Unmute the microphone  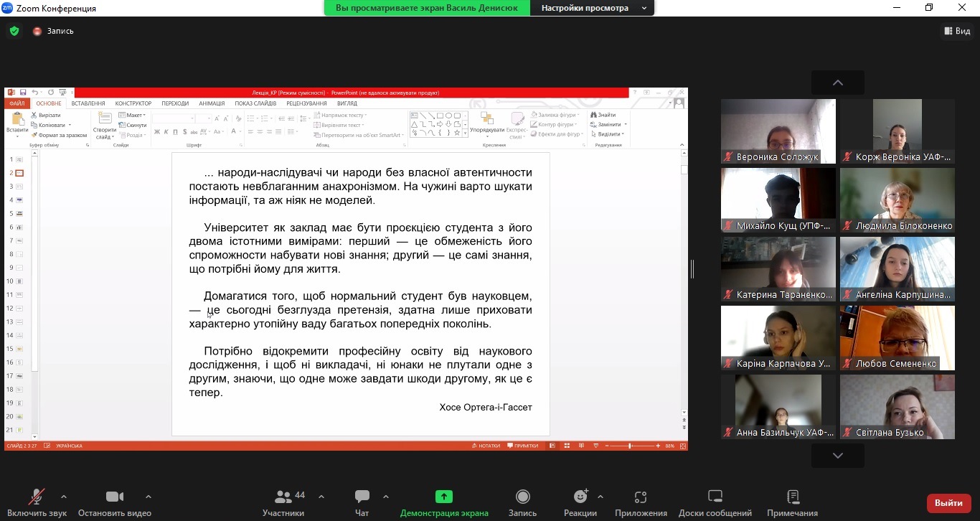tap(37, 497)
